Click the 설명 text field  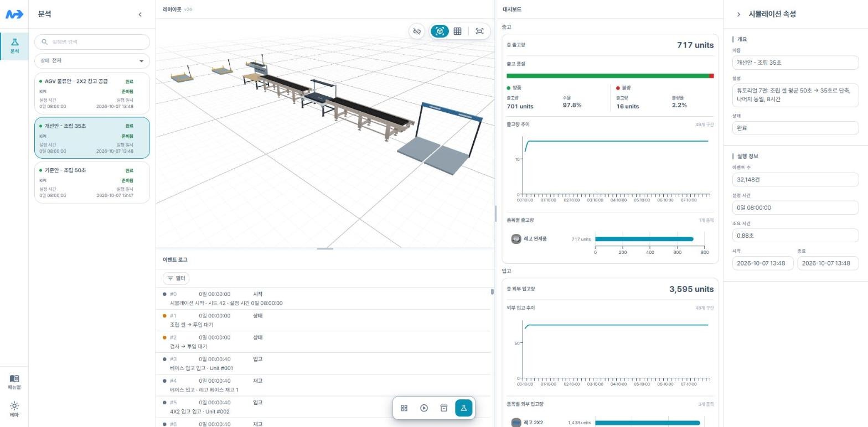tap(795, 95)
